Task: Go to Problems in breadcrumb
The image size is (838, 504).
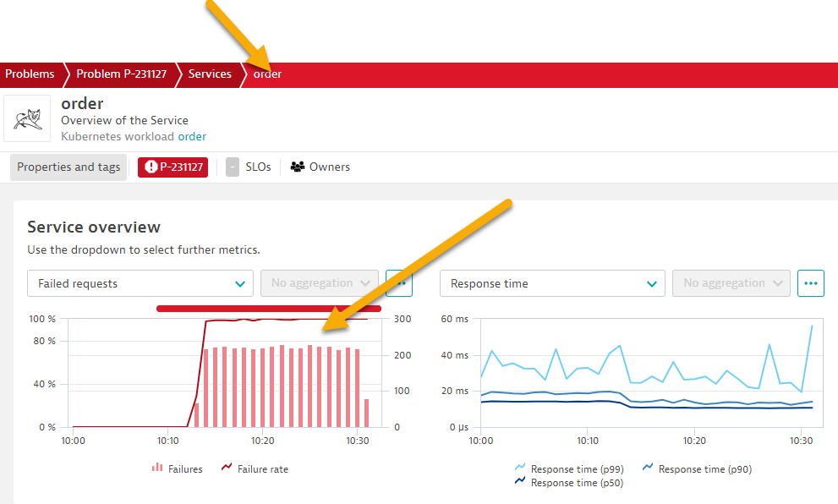Action: pyautogui.click(x=30, y=74)
